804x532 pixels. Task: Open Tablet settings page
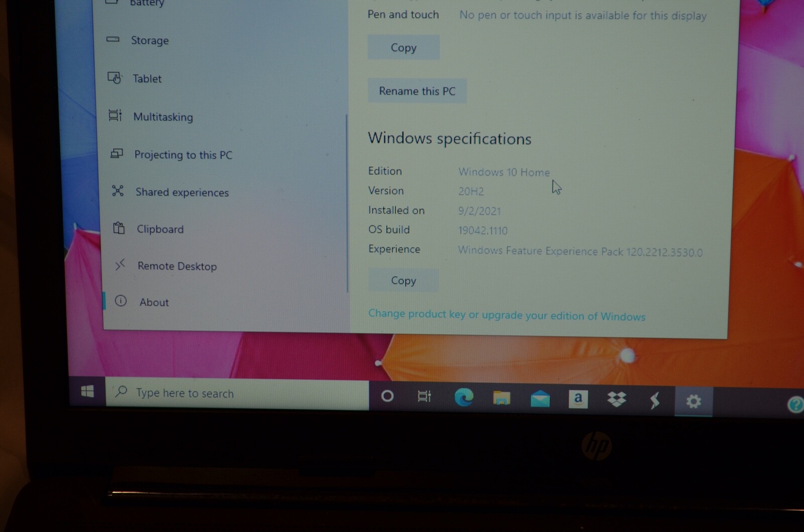pyautogui.click(x=147, y=78)
